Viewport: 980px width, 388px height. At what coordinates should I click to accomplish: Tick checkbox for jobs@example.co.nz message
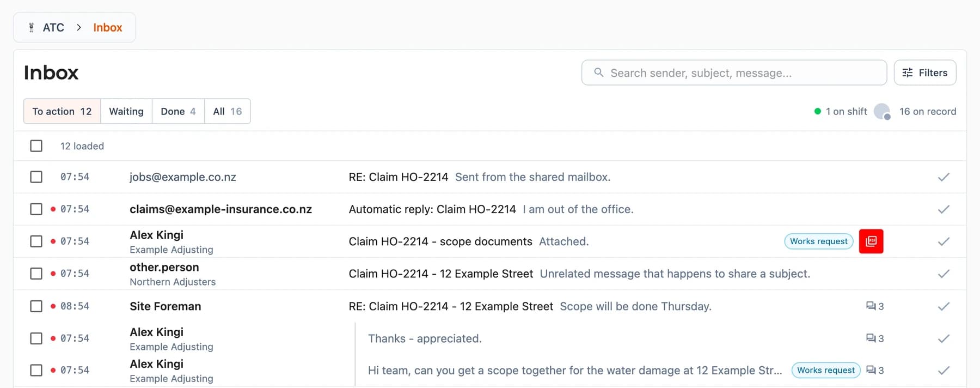(36, 177)
